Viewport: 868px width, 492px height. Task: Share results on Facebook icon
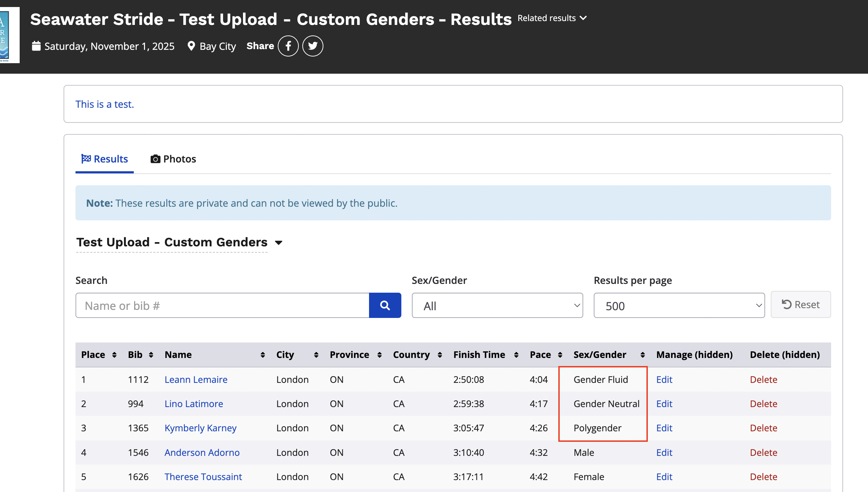coord(288,46)
